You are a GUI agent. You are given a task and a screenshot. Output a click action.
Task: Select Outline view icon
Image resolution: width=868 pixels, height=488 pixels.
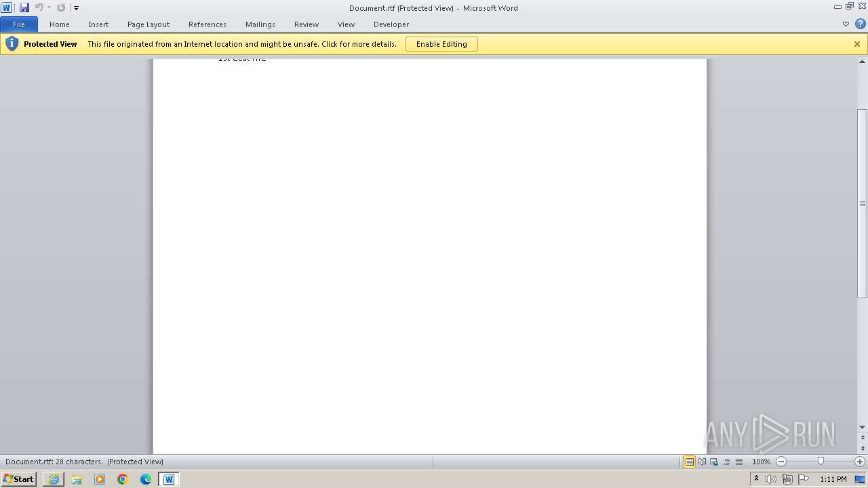click(726, 462)
